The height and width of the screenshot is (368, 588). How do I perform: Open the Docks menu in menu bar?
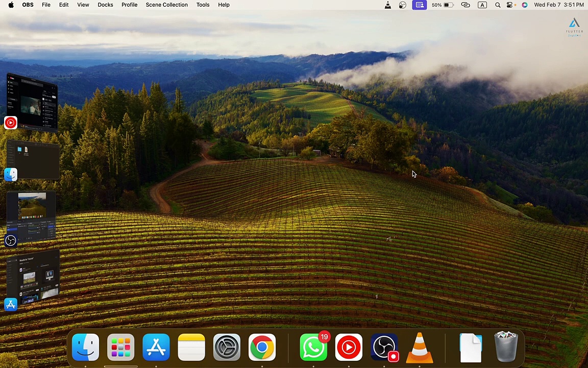(x=105, y=5)
